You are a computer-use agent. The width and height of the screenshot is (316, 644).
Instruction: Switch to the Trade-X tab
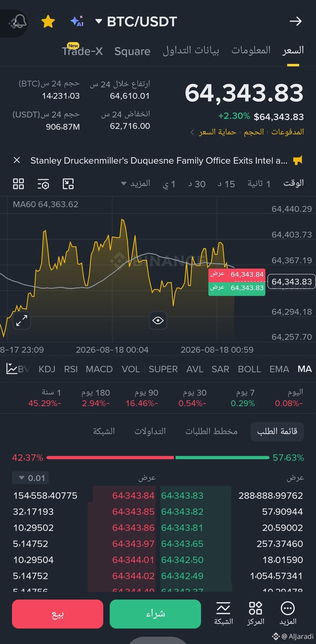82,51
